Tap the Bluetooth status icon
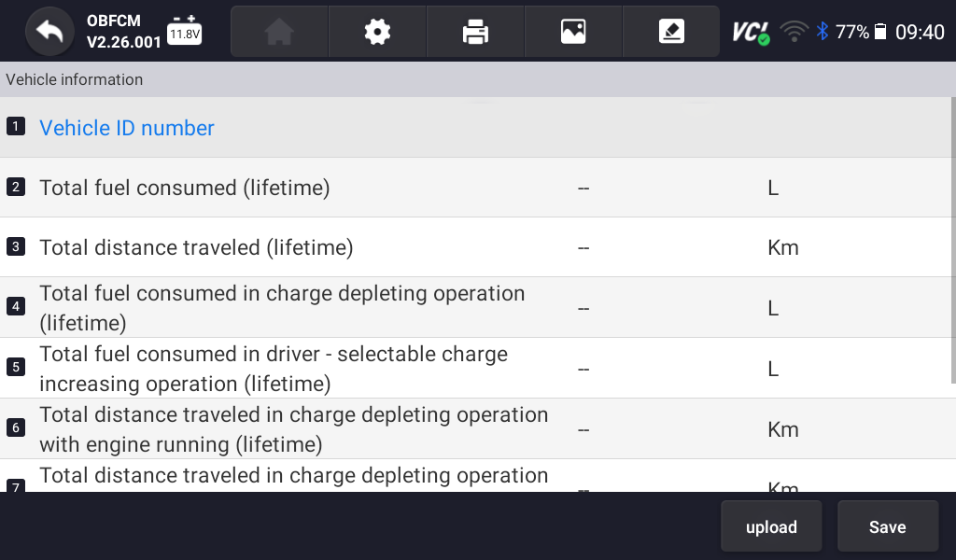Image resolution: width=956 pixels, height=560 pixels. [822, 32]
